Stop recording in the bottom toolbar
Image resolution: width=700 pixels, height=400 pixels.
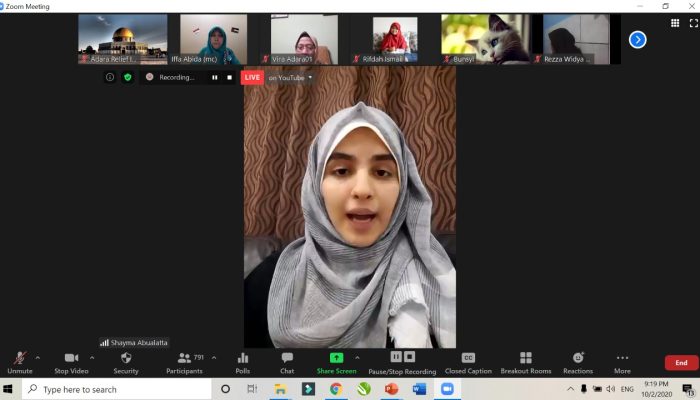click(x=409, y=357)
